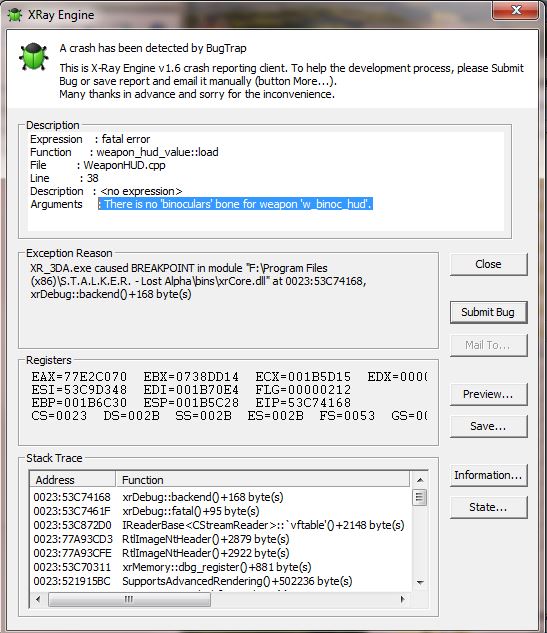Click the stack trace scroll up arrow
Viewport: 547px width, 633px height.
(420, 480)
